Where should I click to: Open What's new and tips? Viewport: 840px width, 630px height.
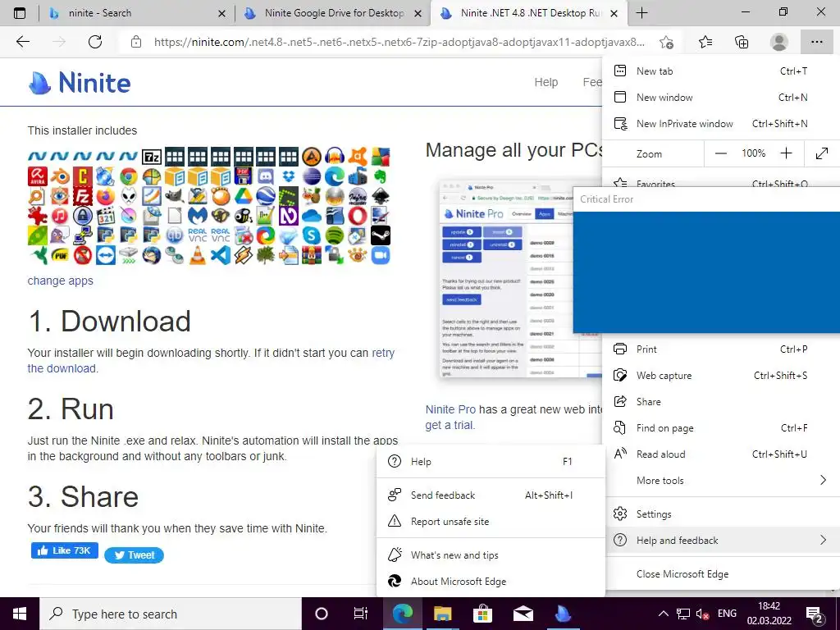[491, 555]
